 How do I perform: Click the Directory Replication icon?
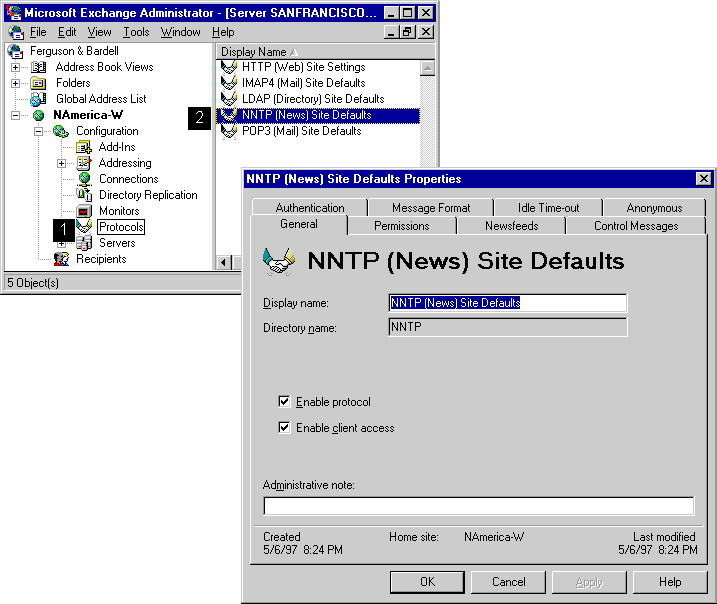(84, 195)
